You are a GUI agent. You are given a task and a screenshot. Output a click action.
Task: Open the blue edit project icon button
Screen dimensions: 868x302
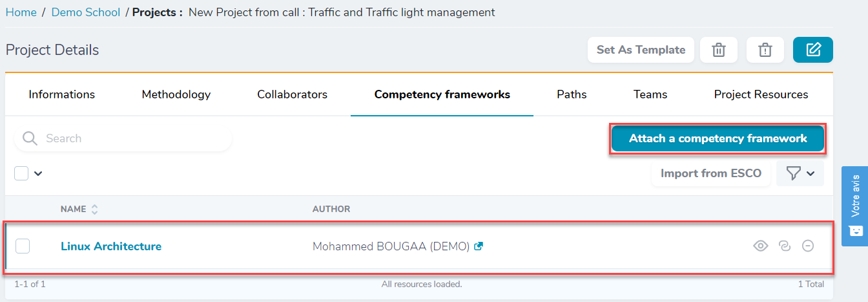[x=813, y=50]
